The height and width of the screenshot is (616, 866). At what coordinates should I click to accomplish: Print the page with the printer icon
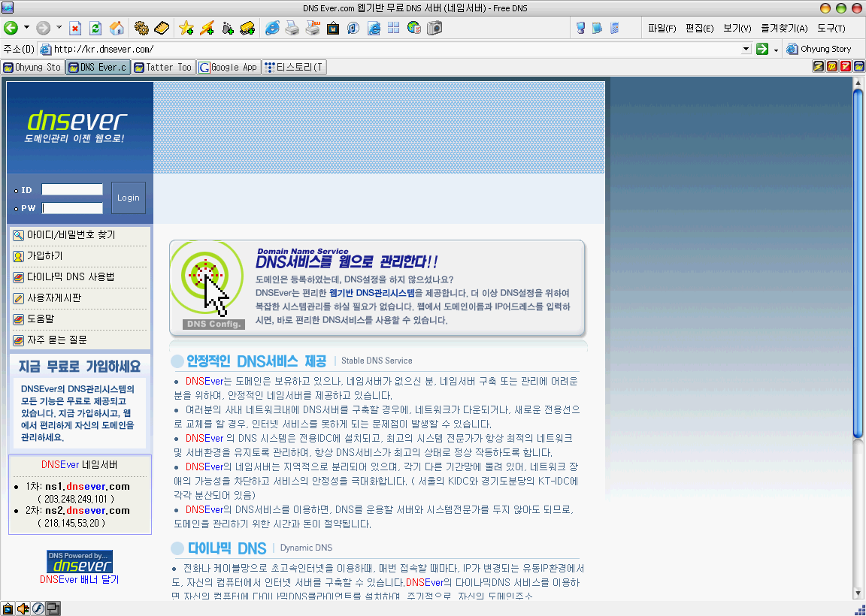(292, 28)
